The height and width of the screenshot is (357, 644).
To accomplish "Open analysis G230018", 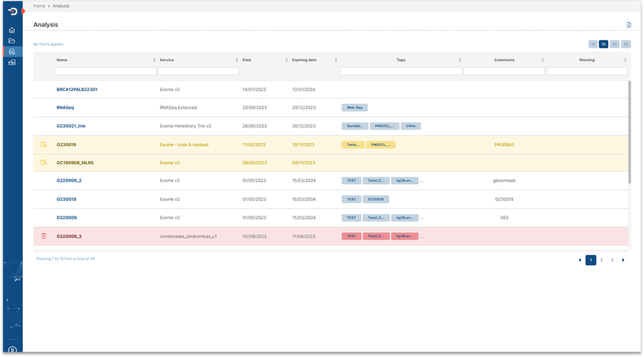I will (66, 199).
